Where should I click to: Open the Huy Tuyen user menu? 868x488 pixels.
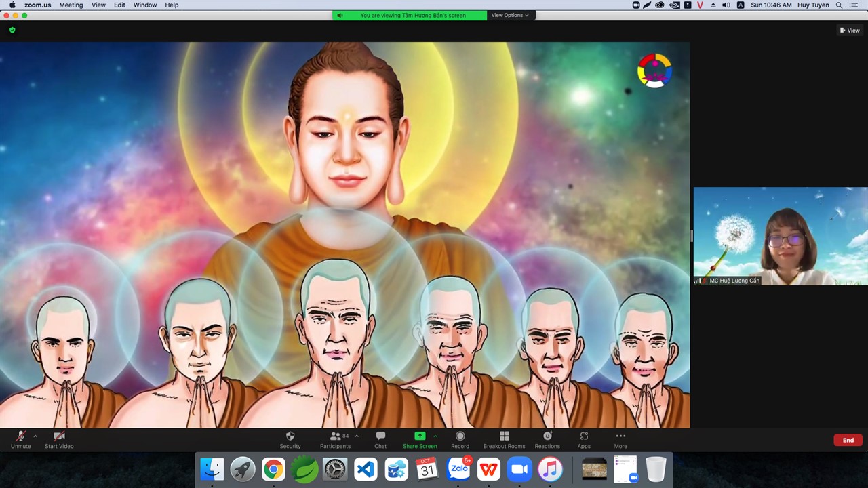[813, 5]
